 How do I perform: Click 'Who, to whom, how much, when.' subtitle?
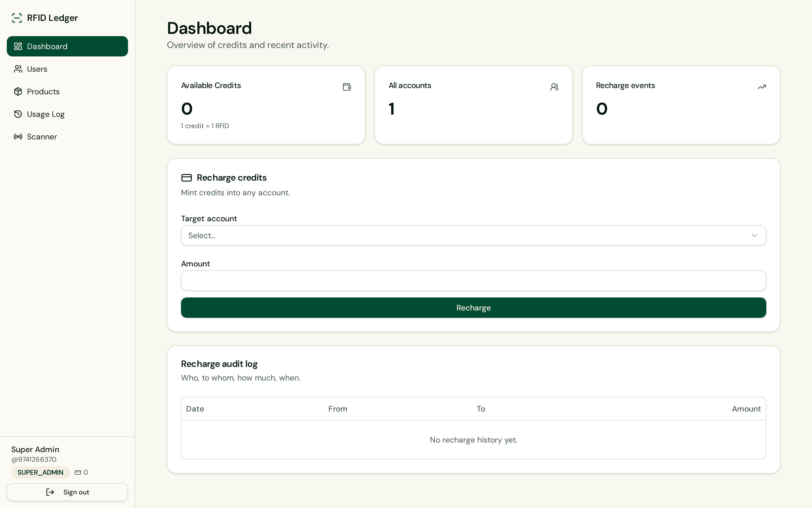(240, 378)
